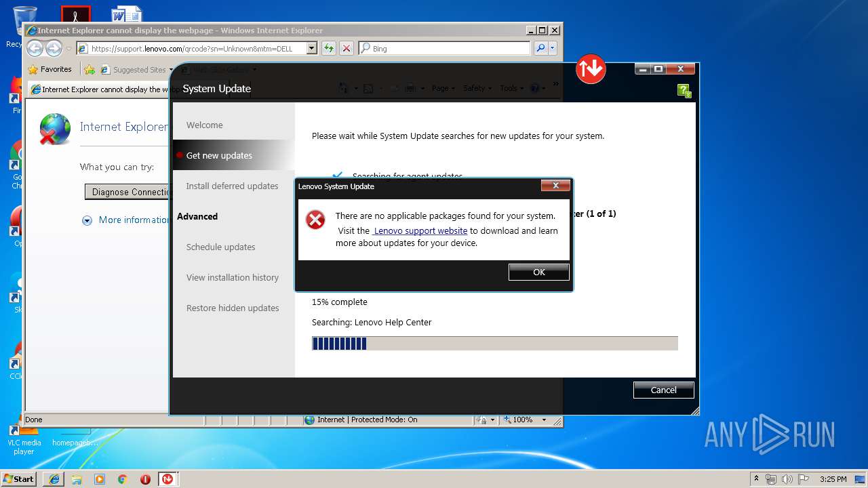Open Install deferred updates section
The width and height of the screenshot is (868, 488).
click(232, 186)
